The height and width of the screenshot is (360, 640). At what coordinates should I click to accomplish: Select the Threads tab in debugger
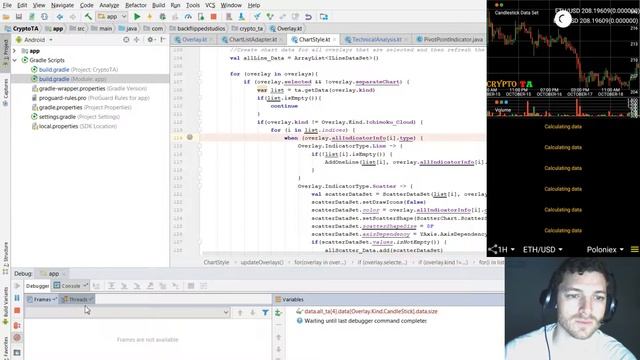point(78,299)
